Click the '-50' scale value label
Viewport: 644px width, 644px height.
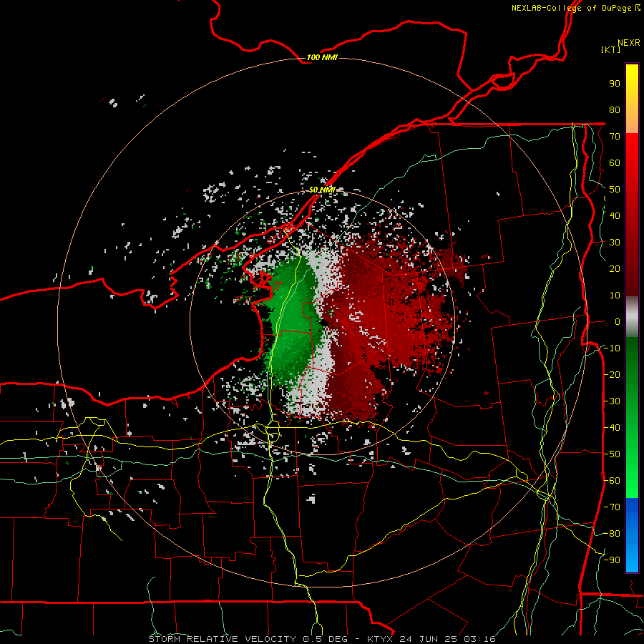[x=613, y=454]
